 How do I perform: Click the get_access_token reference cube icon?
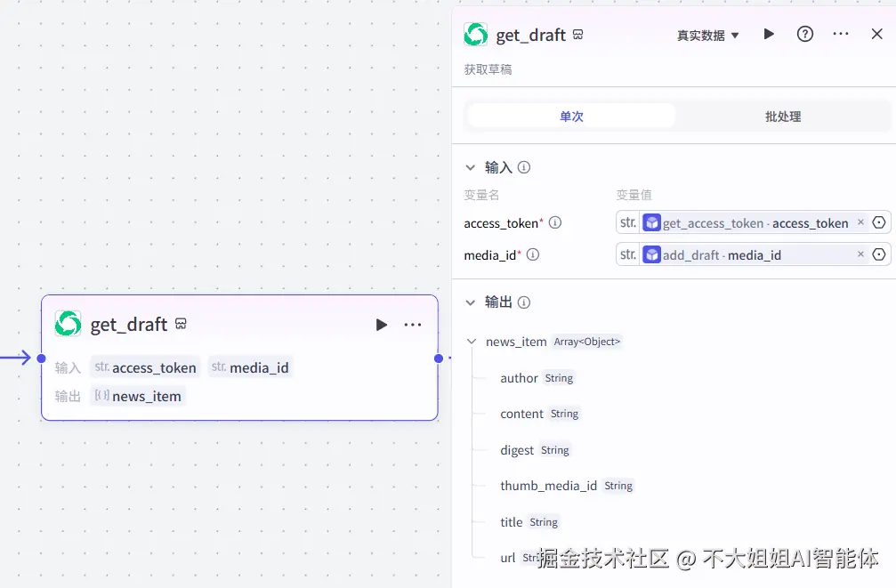pyautogui.click(x=652, y=222)
